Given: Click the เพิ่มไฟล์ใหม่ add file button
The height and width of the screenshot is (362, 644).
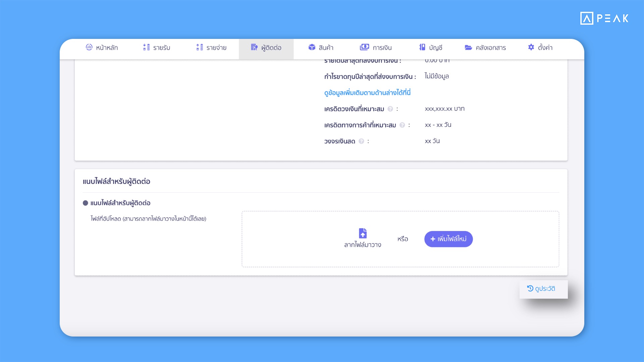Looking at the screenshot, I should pyautogui.click(x=448, y=239).
